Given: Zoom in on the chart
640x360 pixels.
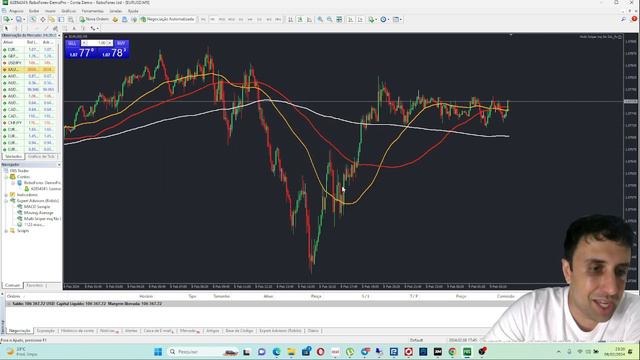Looking at the screenshot, I should tap(320, 19).
